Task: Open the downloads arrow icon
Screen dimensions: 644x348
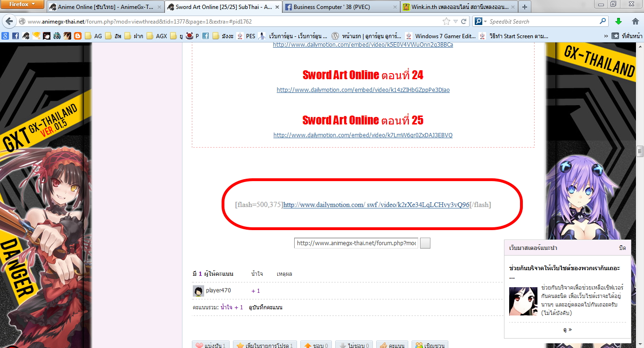Action: pyautogui.click(x=619, y=22)
